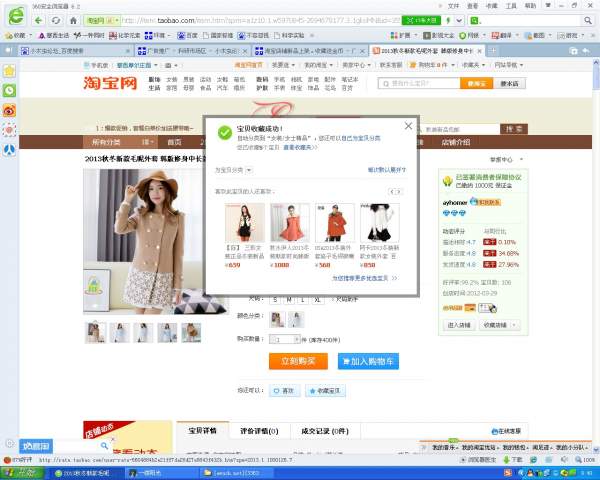This screenshot has height=480, width=600.
Task: Select size XL
Action: [x=317, y=300]
